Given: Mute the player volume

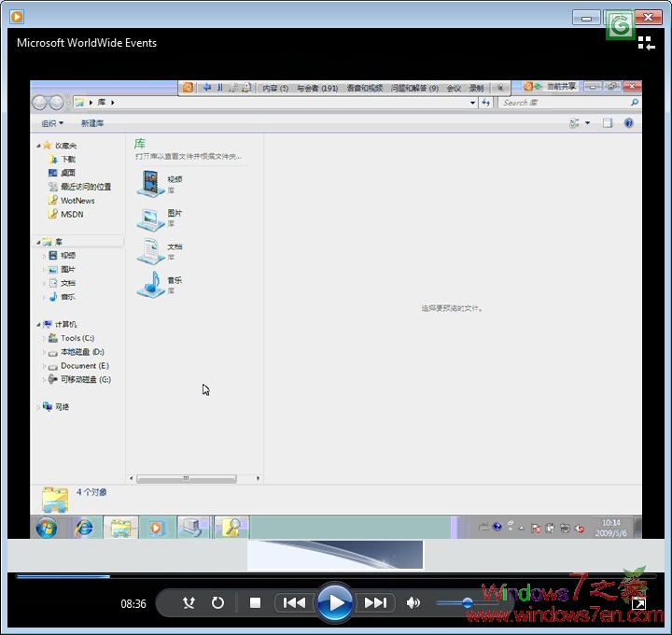Looking at the screenshot, I should [x=413, y=603].
